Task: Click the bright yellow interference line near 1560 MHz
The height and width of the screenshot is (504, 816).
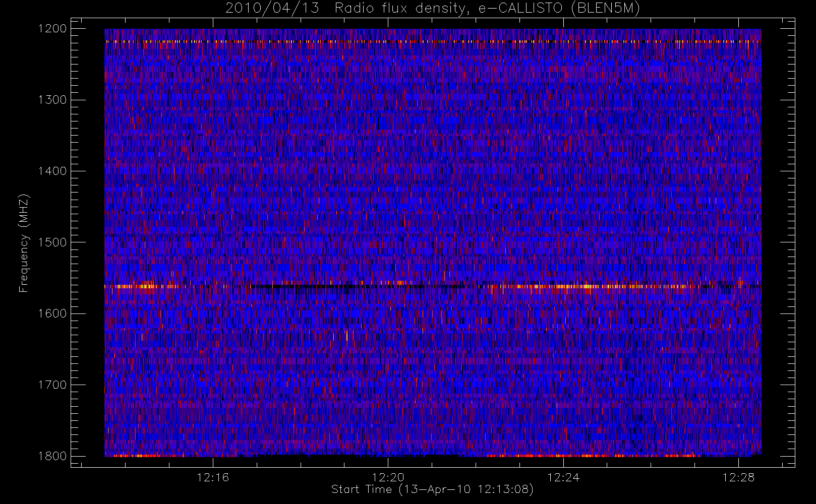Action: (433, 286)
